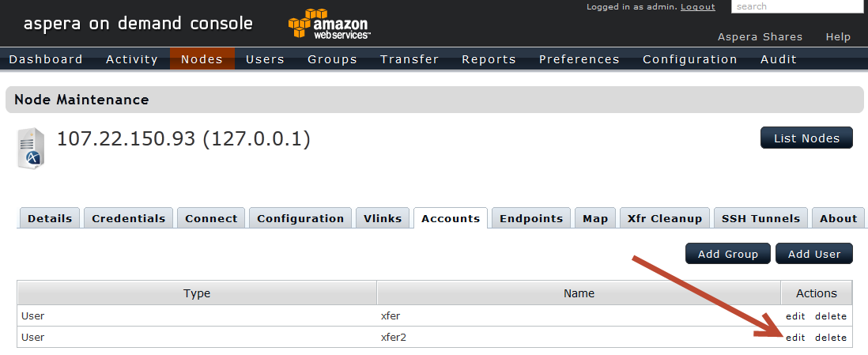Click the node server icon
Viewport: 868px width, 355px height.
pyautogui.click(x=31, y=149)
